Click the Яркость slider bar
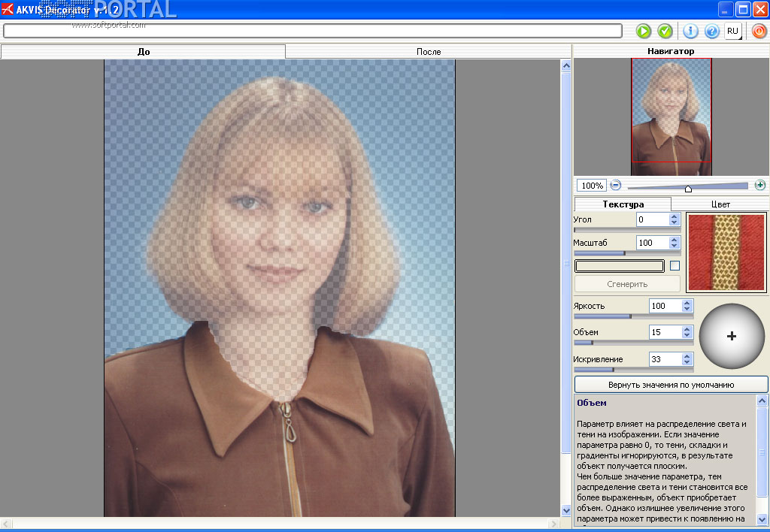Screen dimensions: 770x532 (633, 316)
